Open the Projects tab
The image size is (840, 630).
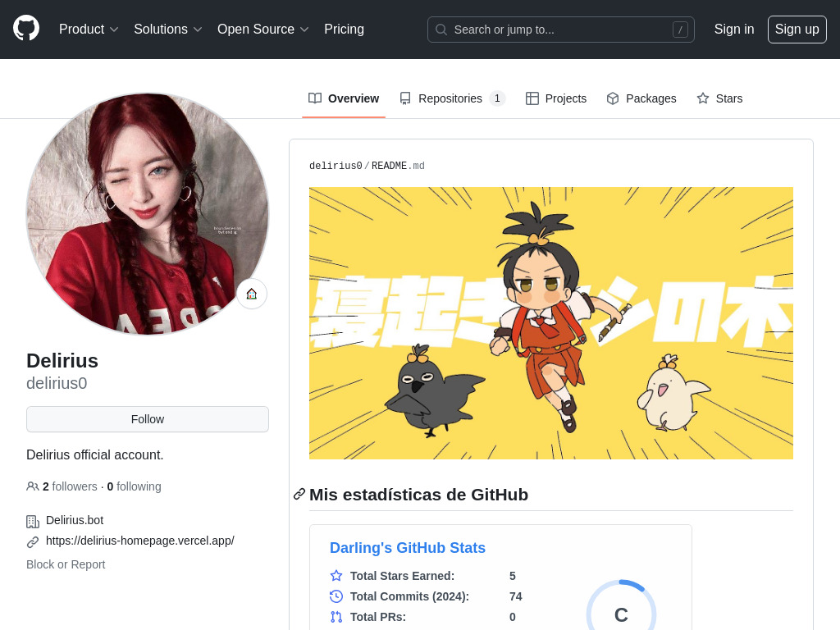click(556, 98)
